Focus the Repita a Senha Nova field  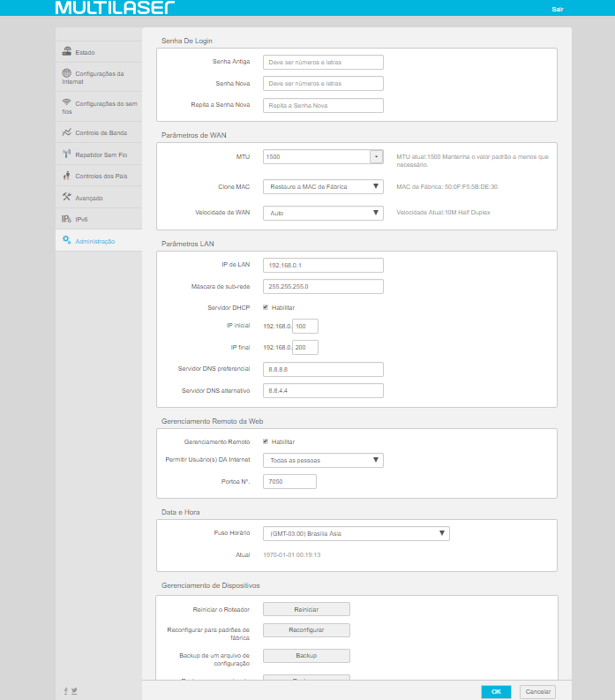[323, 105]
